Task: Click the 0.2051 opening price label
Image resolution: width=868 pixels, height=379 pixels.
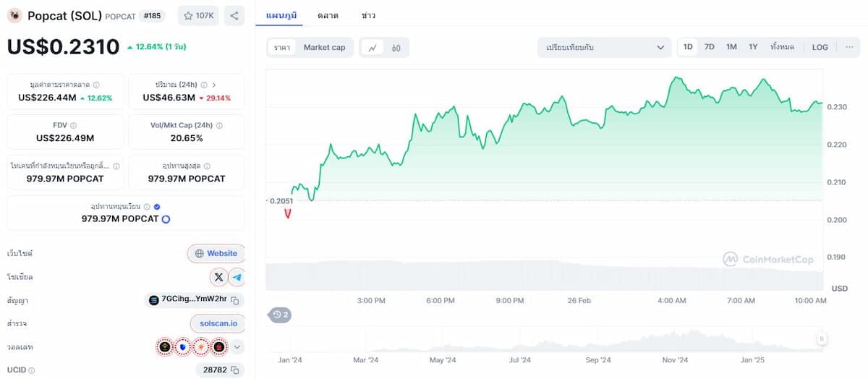Action: click(281, 200)
